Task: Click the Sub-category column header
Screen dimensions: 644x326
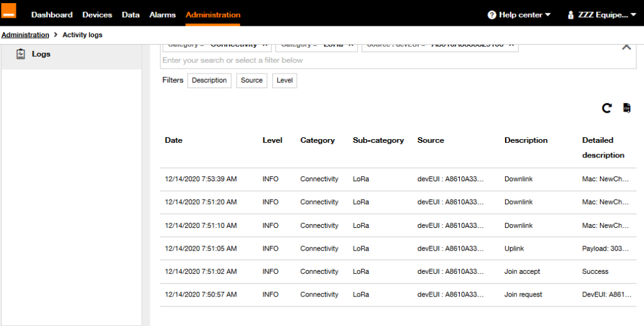Action: click(378, 140)
